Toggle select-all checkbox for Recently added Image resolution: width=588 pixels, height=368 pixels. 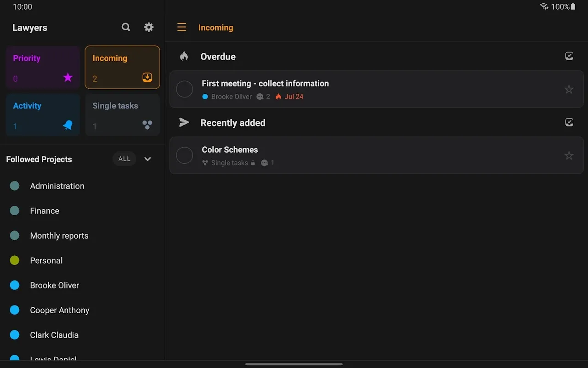point(569,122)
